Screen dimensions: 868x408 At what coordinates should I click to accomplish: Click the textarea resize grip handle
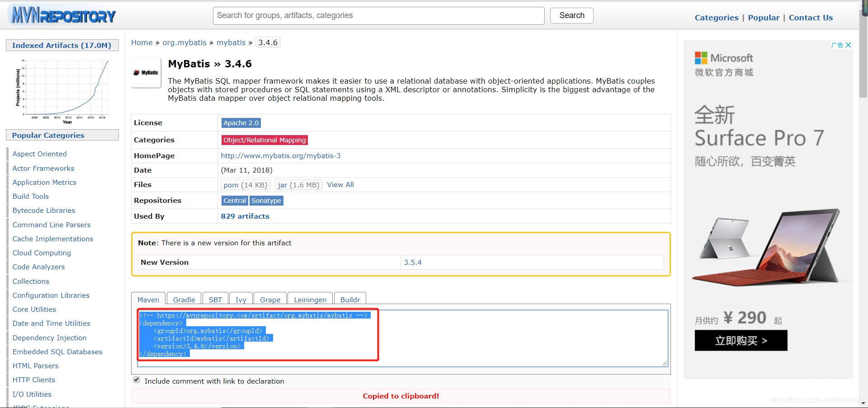tap(665, 363)
